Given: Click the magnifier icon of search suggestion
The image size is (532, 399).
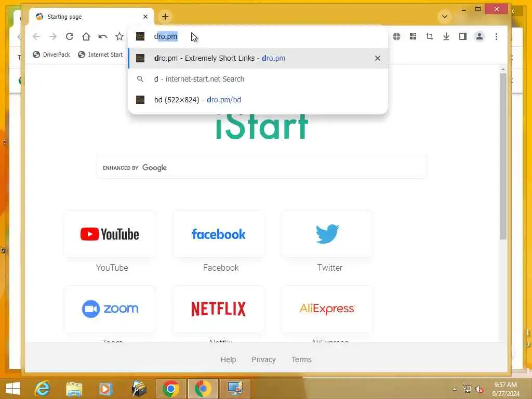Looking at the screenshot, I should [140, 79].
